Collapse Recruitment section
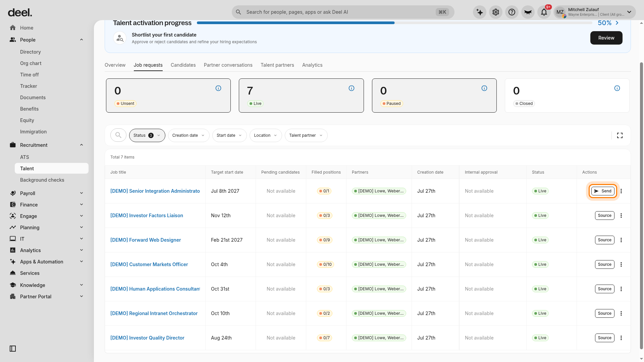 click(x=82, y=145)
